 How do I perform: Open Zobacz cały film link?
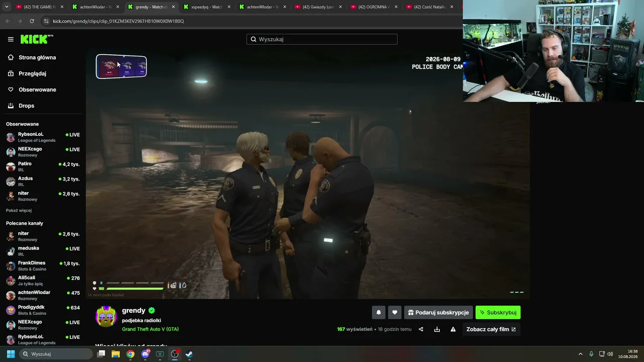[x=491, y=329]
